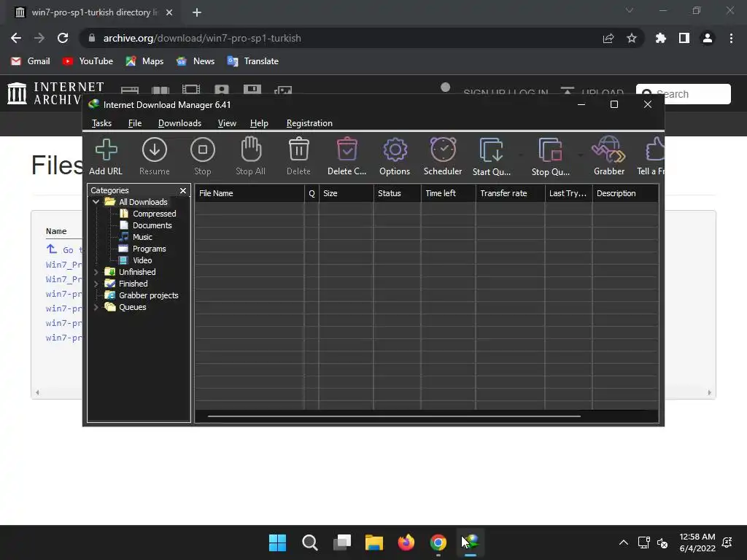Open the Gmail bookmark

[x=31, y=61]
